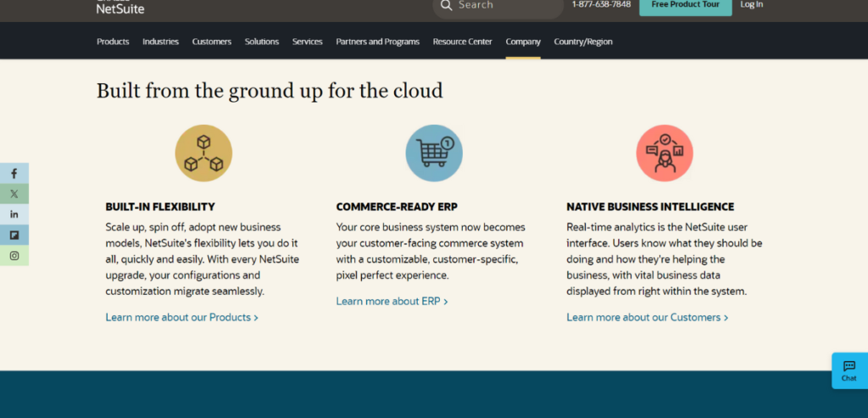Click the Commerce-Ready ERP shopping cart icon
The height and width of the screenshot is (418, 868).
point(434,153)
